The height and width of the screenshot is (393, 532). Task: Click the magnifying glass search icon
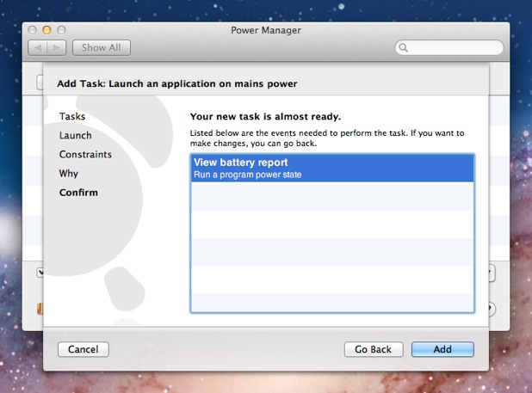[x=403, y=48]
